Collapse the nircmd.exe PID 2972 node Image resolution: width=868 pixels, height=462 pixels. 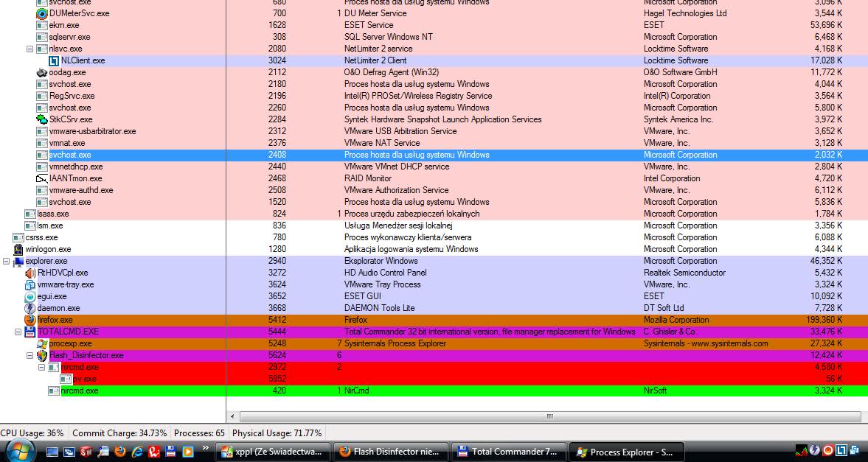[x=41, y=367]
